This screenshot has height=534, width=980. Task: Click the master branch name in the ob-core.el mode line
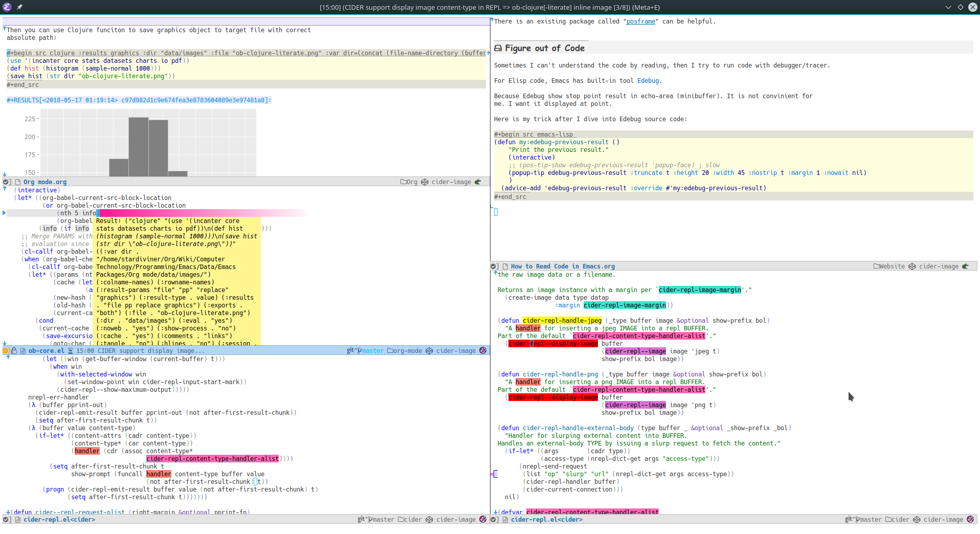tap(373, 351)
